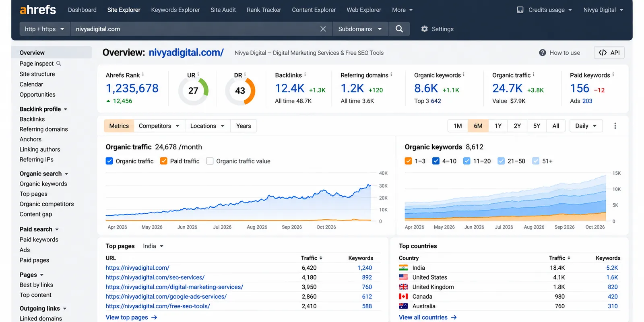Image resolution: width=644 pixels, height=322 pixels.
Task: Open the chart three-dot options menu
Action: point(615,126)
